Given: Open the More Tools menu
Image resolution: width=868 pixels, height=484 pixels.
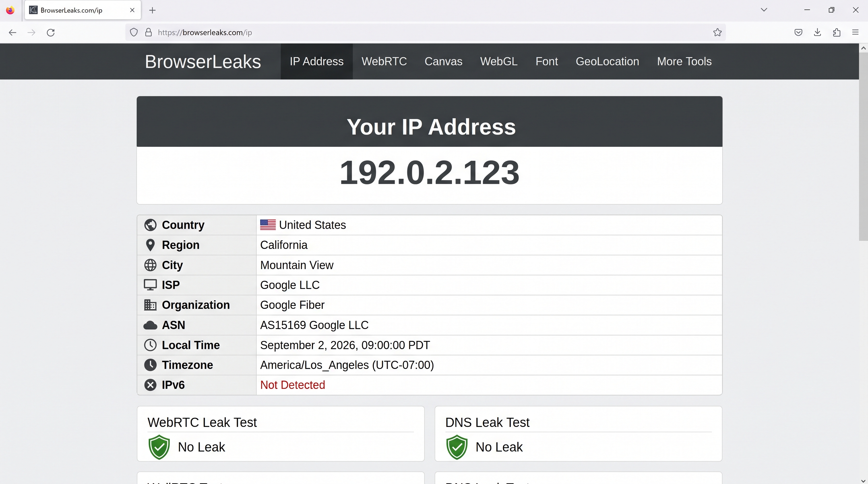Looking at the screenshot, I should tap(684, 61).
